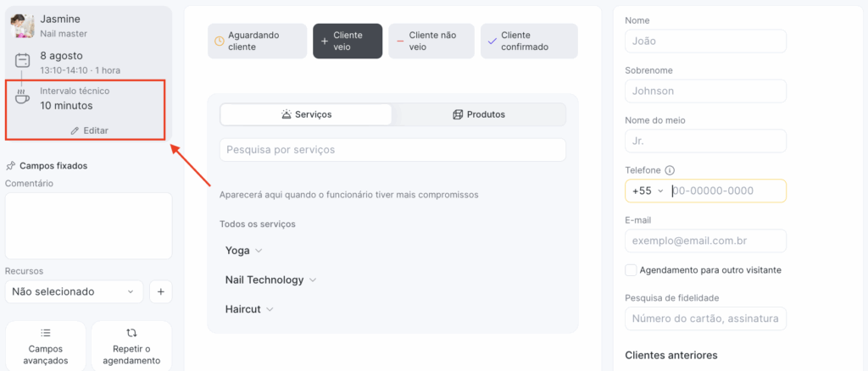Click the calendar icon beside 8 agosto
This screenshot has height=371, width=868.
[23, 61]
